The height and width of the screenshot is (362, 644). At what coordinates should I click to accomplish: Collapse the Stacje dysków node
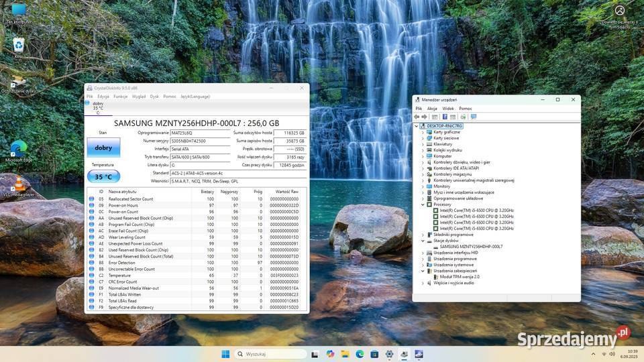pos(423,241)
